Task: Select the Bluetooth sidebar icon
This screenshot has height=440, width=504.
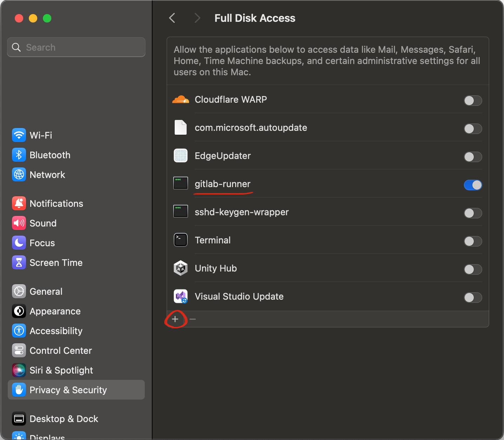Action: [19, 155]
